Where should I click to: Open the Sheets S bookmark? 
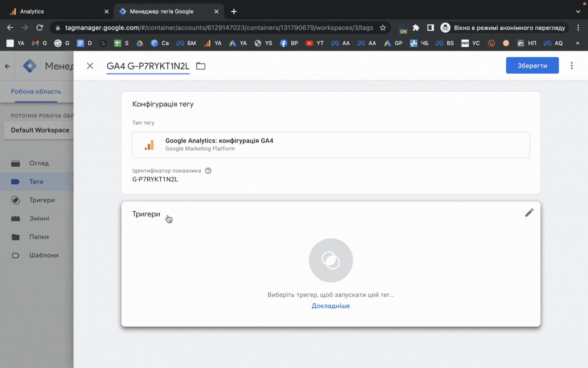coord(121,43)
